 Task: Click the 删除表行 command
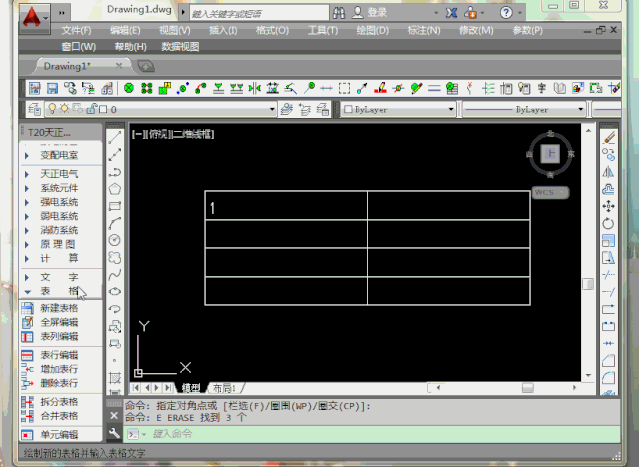coord(59,383)
